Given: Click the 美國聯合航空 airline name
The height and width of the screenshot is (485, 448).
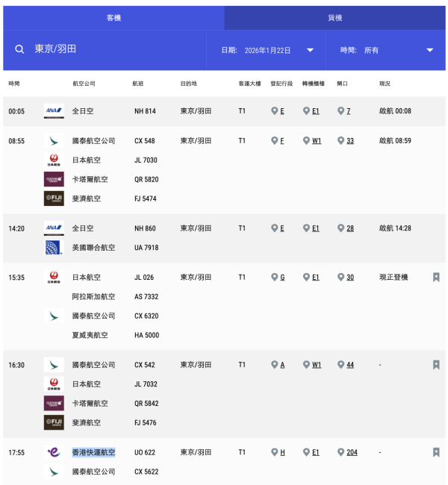Looking at the screenshot, I should 93,248.
